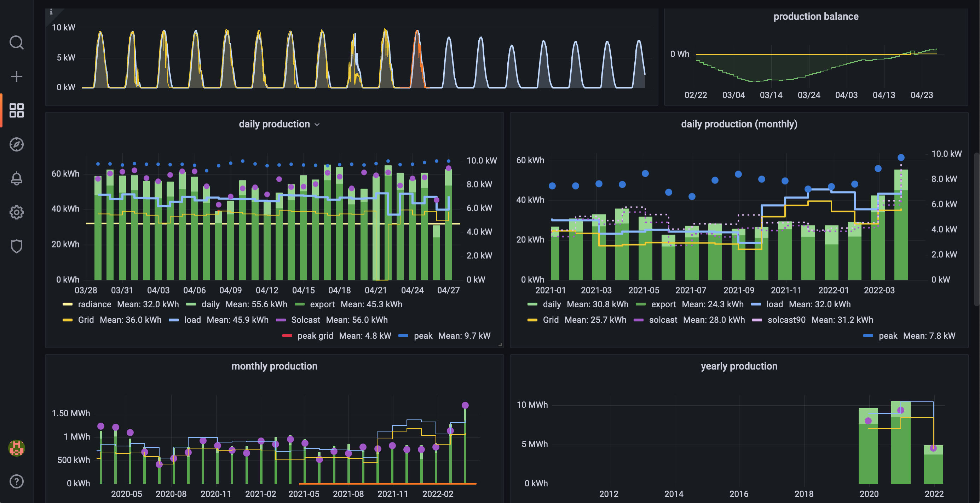
Task: Click the peak grid red legend swatch
Action: pos(287,336)
